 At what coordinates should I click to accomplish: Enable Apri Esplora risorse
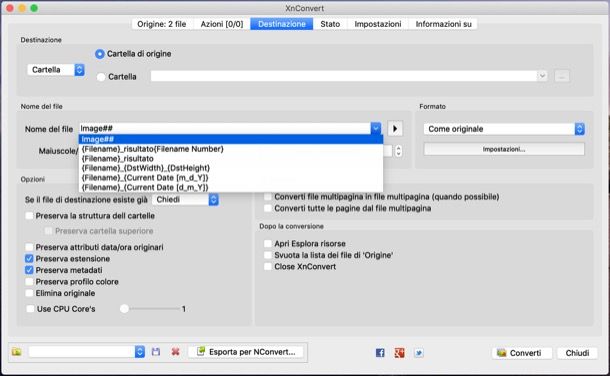[x=268, y=244]
